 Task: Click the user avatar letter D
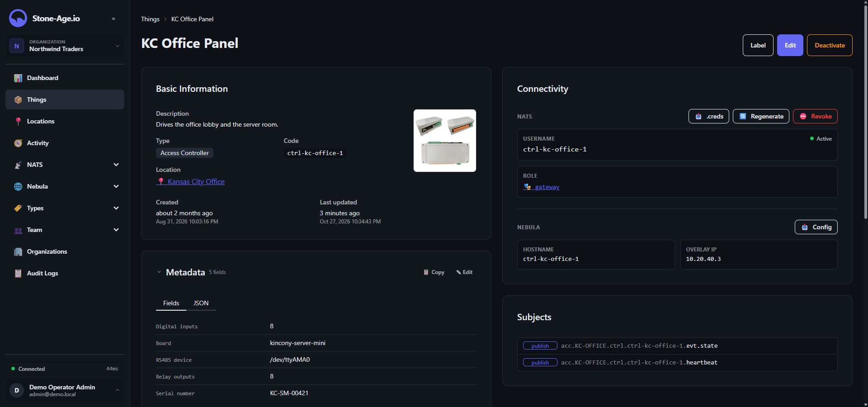tap(17, 390)
